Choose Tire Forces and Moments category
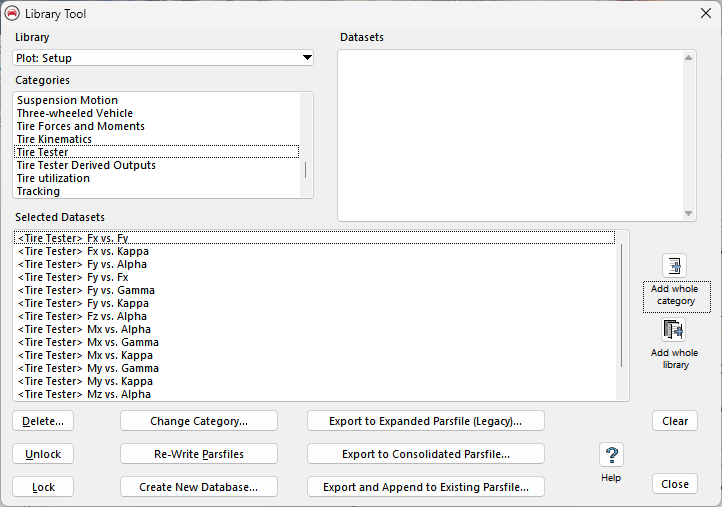Image resolution: width=722 pixels, height=507 pixels. 80,126
